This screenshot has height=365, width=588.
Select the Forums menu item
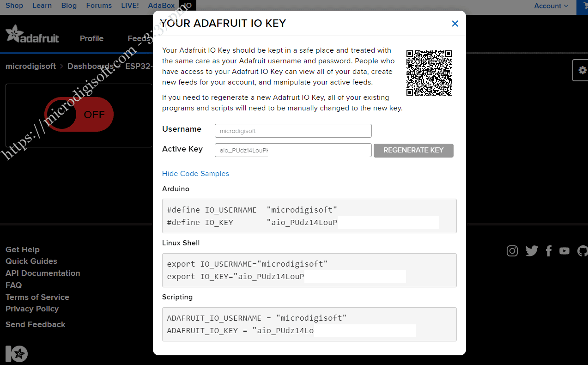click(99, 5)
